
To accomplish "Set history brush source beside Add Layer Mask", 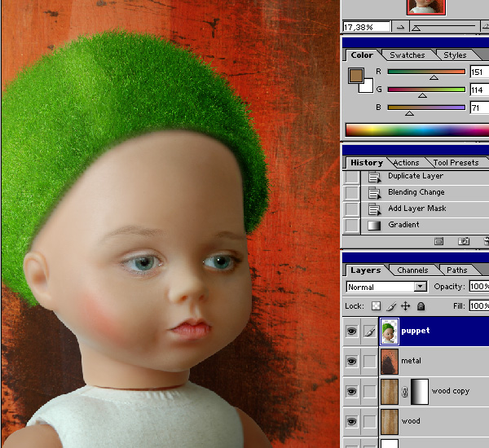I will [x=351, y=209].
